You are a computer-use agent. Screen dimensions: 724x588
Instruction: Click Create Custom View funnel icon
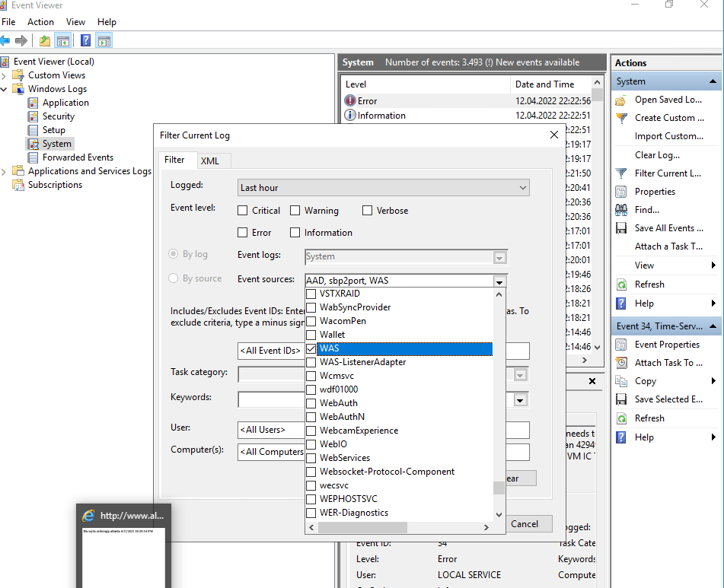621,118
